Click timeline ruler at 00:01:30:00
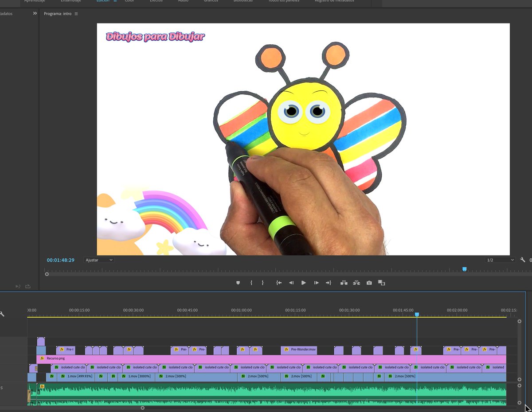 349,311
